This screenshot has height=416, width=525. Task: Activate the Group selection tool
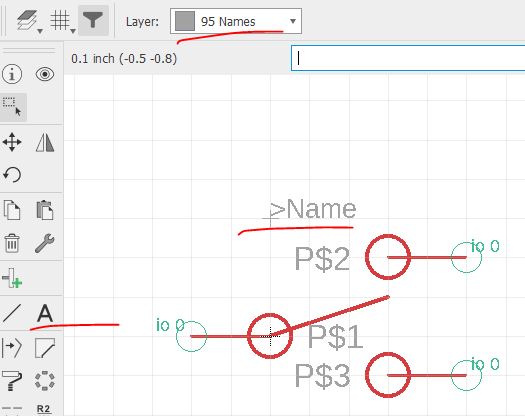coord(12,107)
